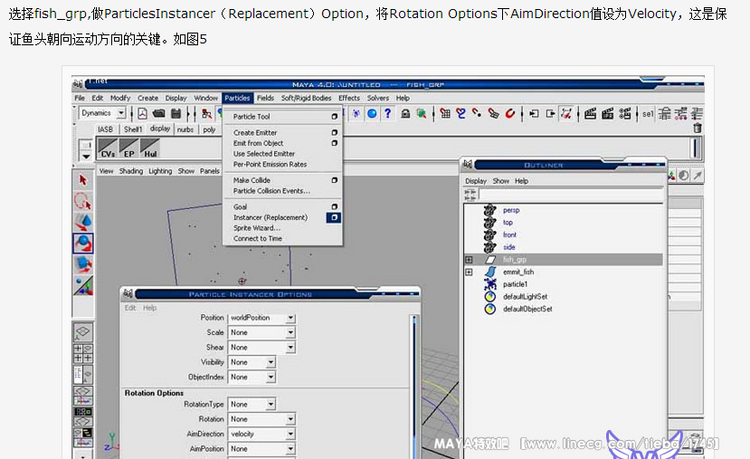Pick the Scale tool cube icon
This screenshot has width=750, height=459.
click(83, 264)
